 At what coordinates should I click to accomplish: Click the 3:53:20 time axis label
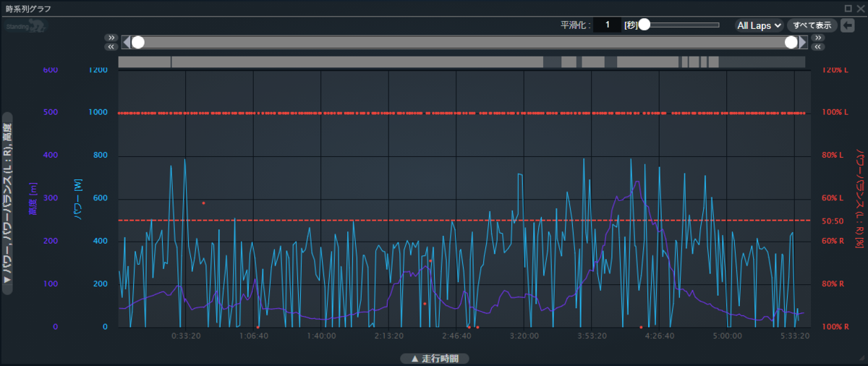(592, 336)
